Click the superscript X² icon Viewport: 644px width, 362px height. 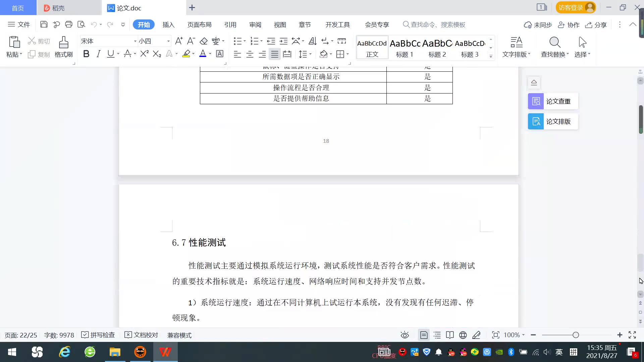click(144, 54)
